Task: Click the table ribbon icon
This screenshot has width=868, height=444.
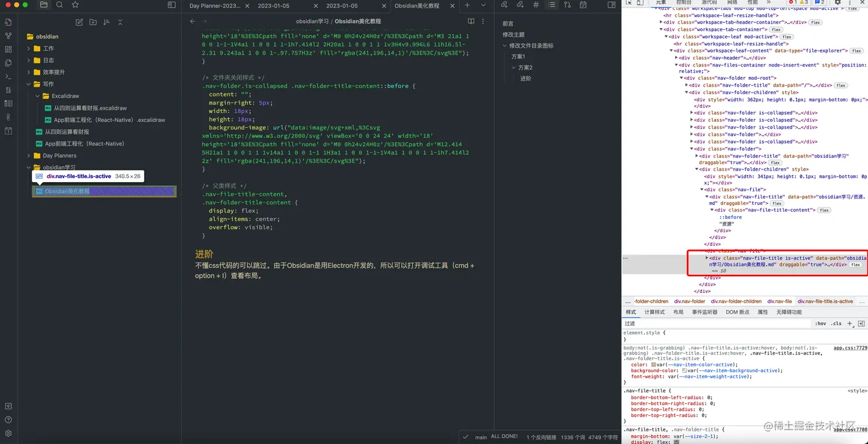Action: pyautogui.click(x=8, y=103)
